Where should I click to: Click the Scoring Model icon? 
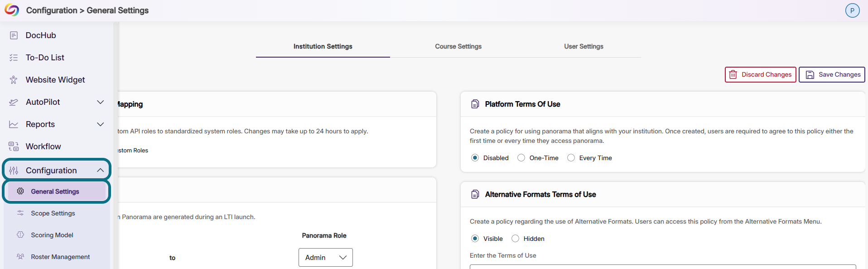(x=20, y=235)
